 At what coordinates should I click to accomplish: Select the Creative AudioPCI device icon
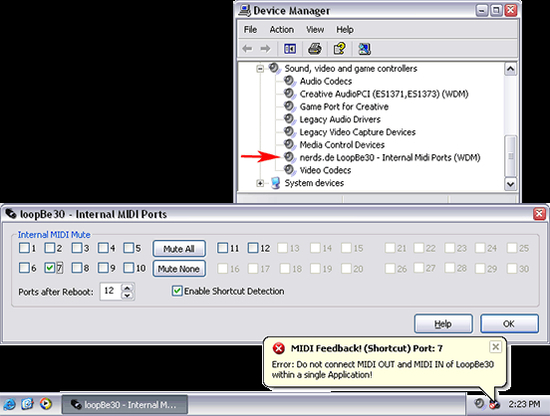click(289, 93)
